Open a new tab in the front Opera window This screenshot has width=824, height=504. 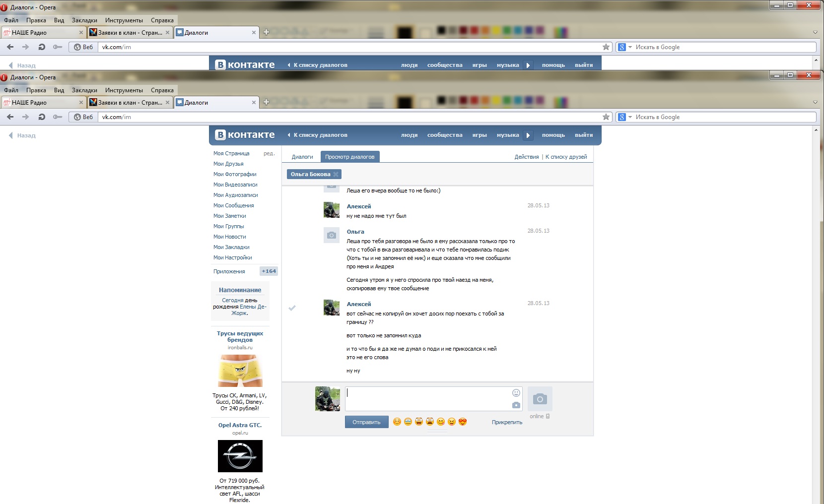click(266, 102)
